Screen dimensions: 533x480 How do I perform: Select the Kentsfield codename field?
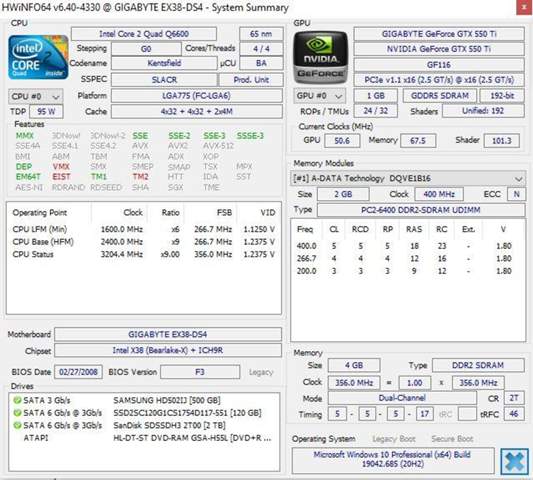164,63
